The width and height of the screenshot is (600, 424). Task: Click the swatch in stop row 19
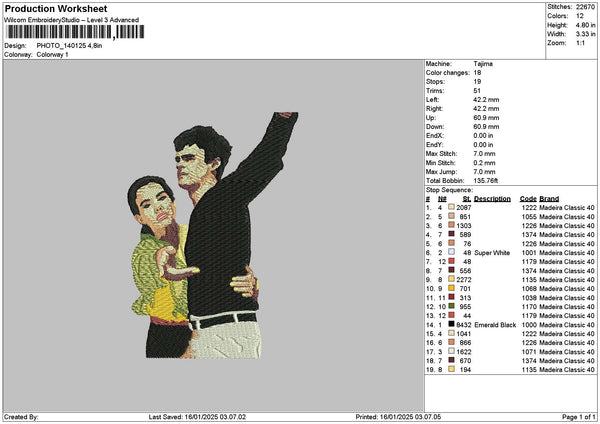(x=452, y=369)
